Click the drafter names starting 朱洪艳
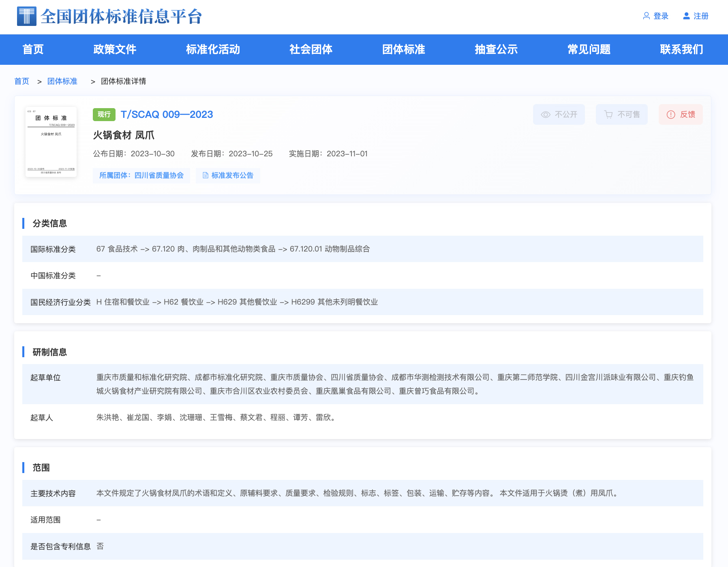728x567 pixels. click(x=217, y=418)
